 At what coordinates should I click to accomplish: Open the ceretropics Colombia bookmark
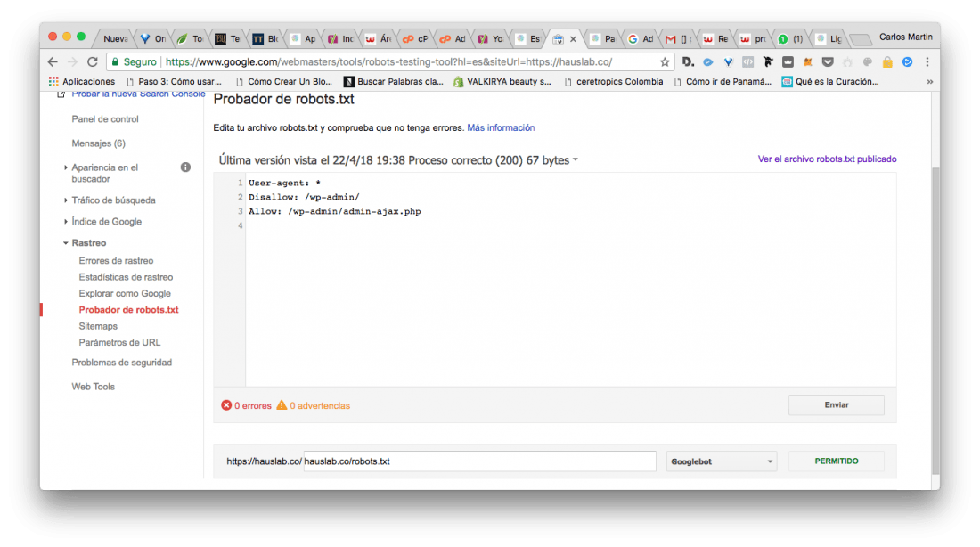[x=613, y=81]
